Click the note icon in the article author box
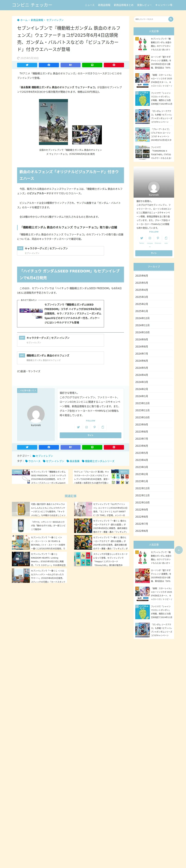 coord(103,427)
